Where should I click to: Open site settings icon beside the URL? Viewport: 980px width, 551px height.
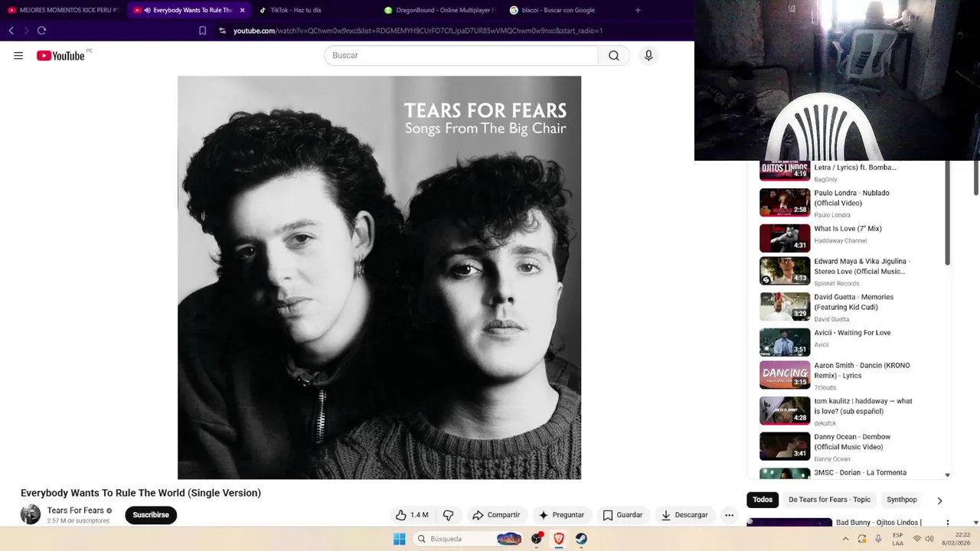(x=222, y=31)
